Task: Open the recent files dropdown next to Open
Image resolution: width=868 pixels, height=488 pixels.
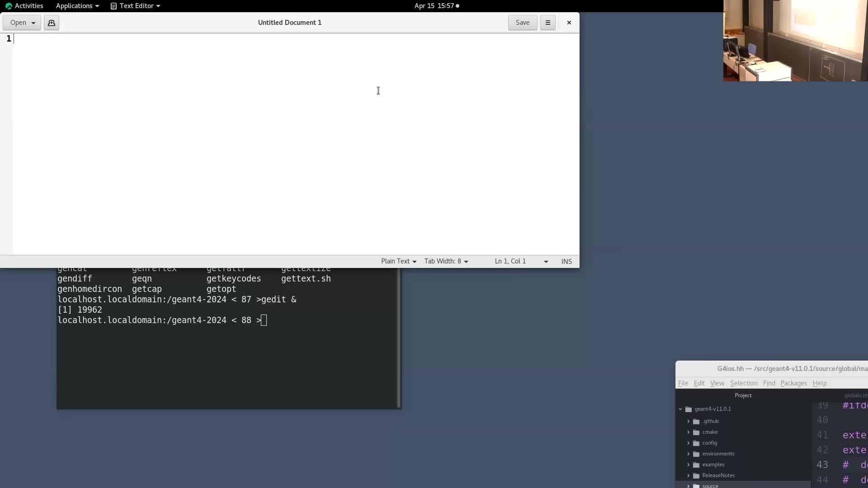Action: (33, 23)
